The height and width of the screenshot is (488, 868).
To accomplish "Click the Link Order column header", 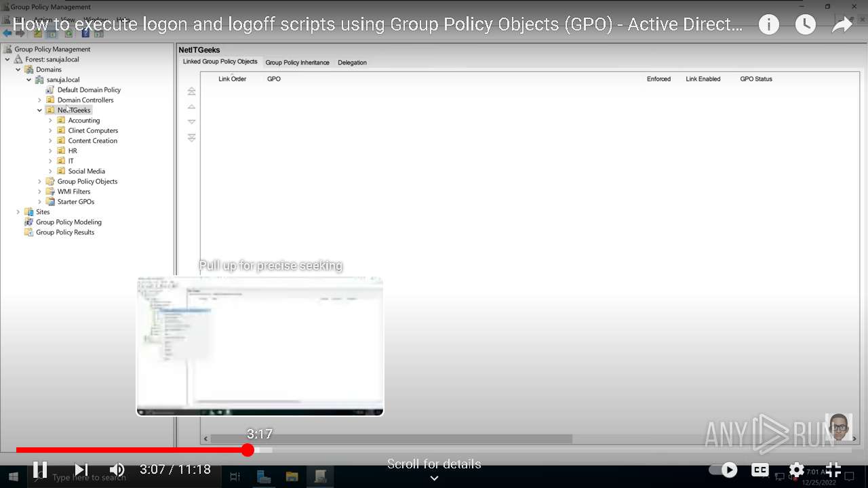I will [x=232, y=79].
